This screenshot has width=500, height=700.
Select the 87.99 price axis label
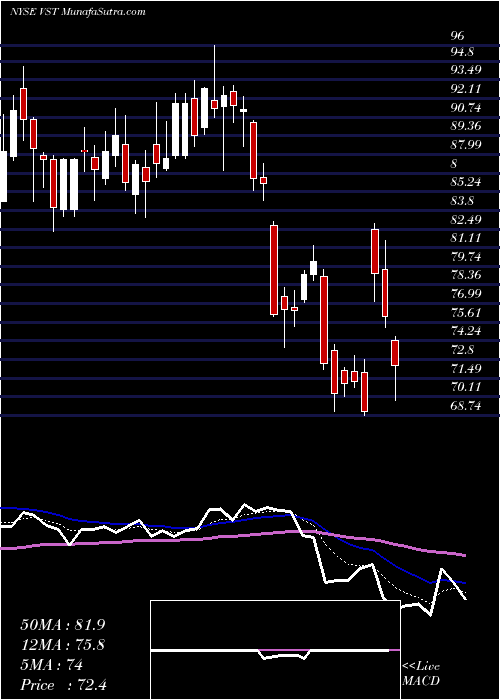(466, 145)
